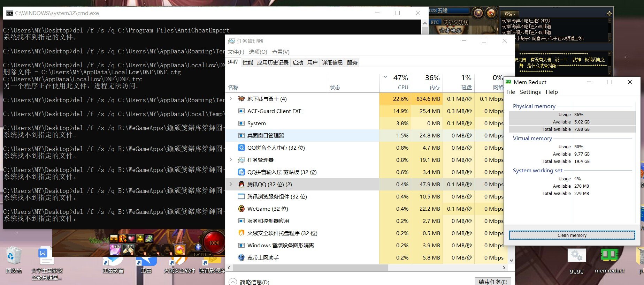644x285 pixels.
Task: Select the memreduct desktop icon
Action: coord(609,256)
